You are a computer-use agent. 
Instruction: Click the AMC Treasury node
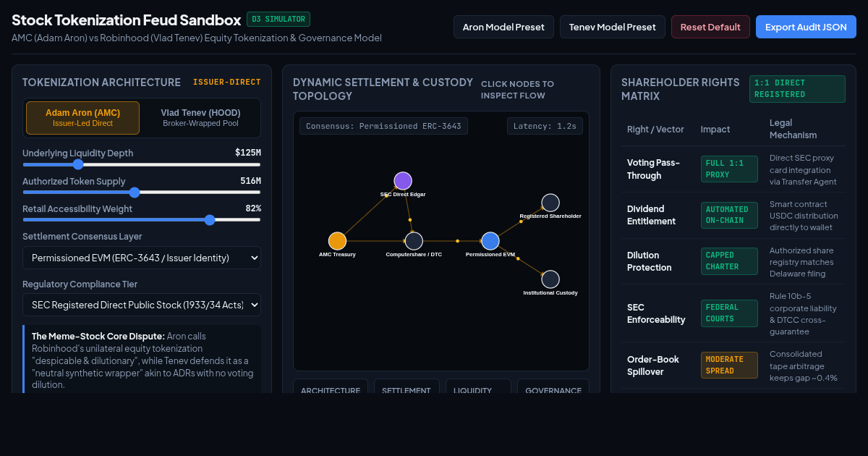pos(337,241)
